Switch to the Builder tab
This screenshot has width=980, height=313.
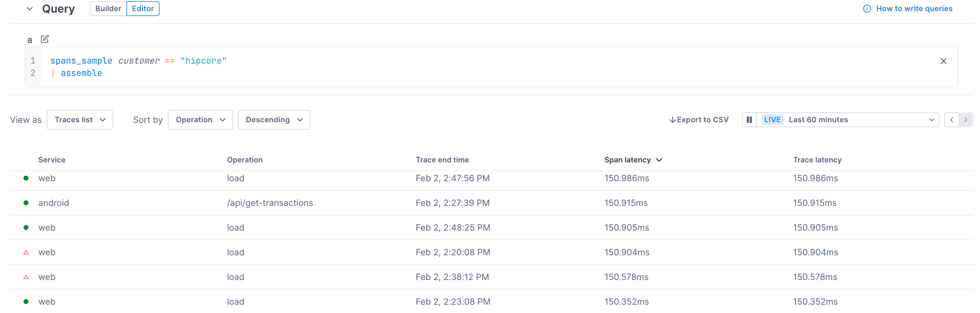tap(108, 9)
